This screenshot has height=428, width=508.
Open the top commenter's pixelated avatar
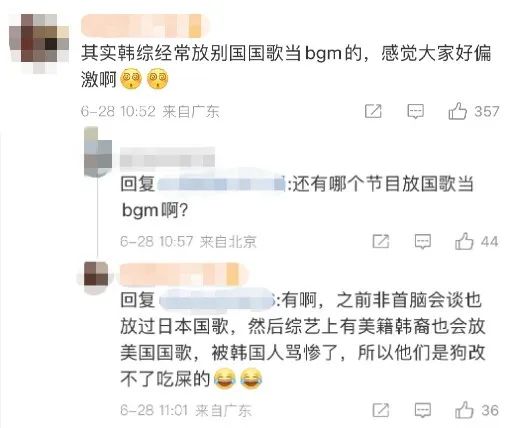39,43
